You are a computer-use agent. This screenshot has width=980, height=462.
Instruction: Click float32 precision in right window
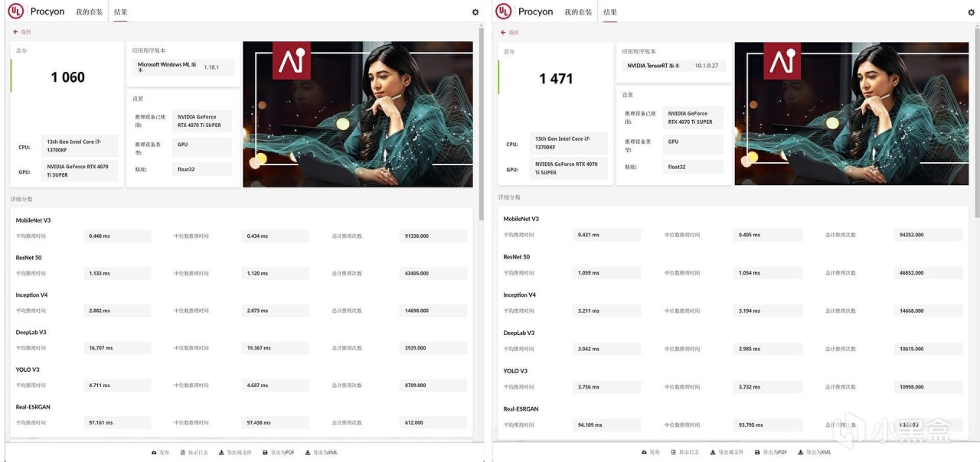coord(694,167)
